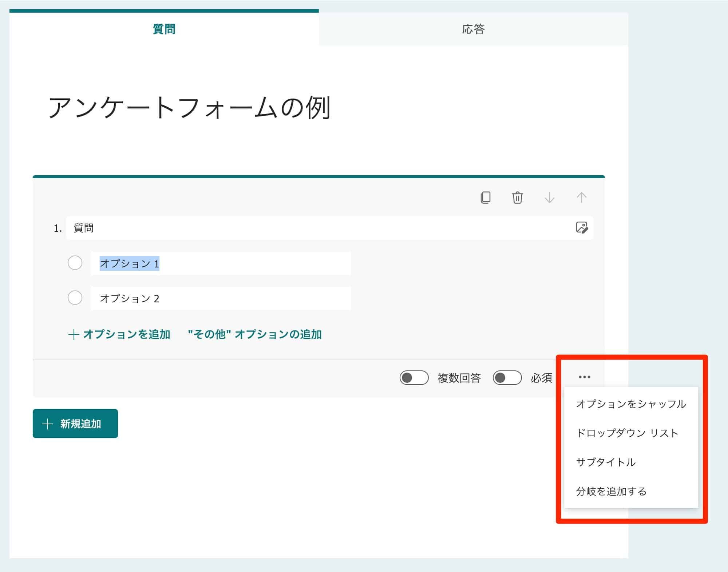Move the question down using the down arrow
Image resolution: width=728 pixels, height=572 pixels.
(x=550, y=198)
